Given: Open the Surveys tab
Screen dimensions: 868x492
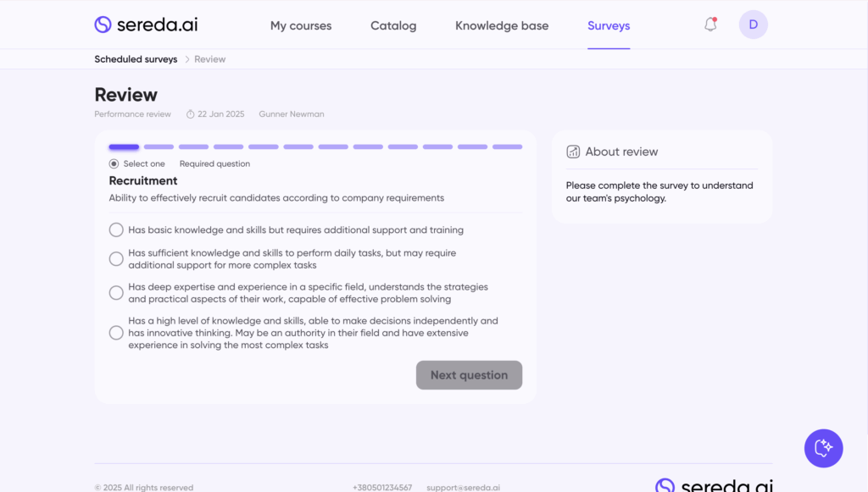Looking at the screenshot, I should coord(609,25).
